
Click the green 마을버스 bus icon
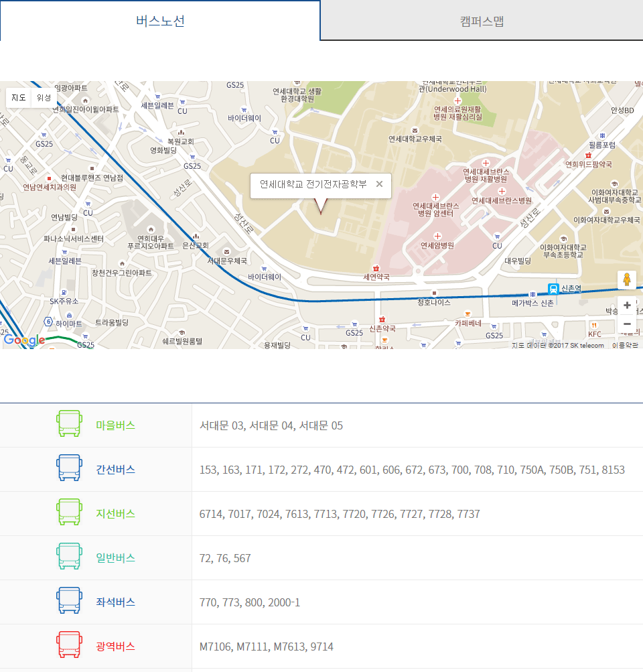[x=68, y=425]
